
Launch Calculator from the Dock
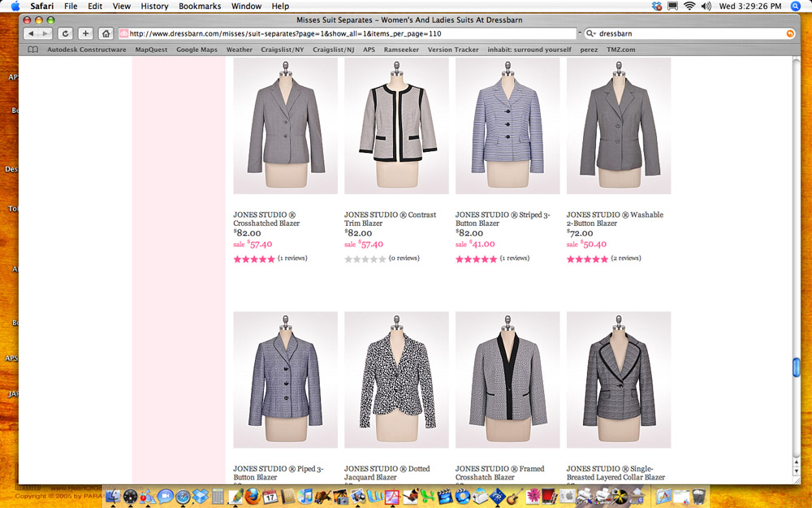click(218, 496)
